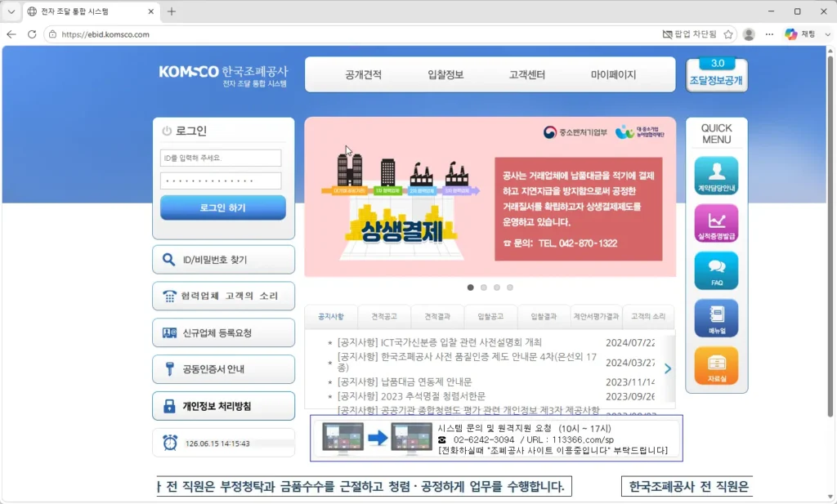Open the 고객센터 menu
This screenshot has height=504, width=837.
tap(527, 74)
